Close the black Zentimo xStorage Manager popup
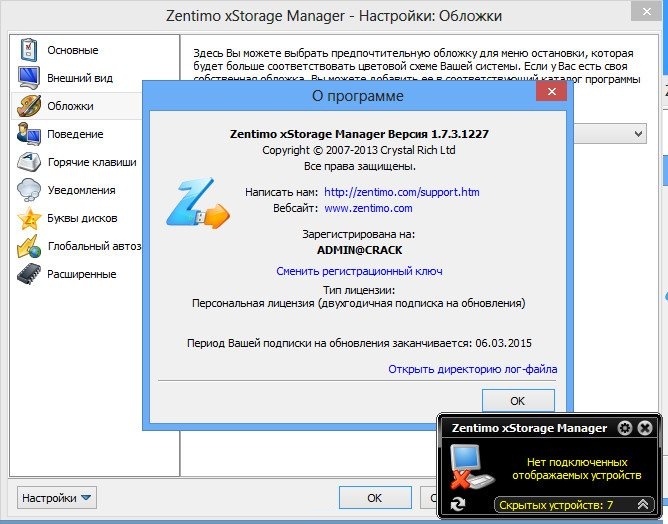Image resolution: width=668 pixels, height=524 pixels. (646, 428)
